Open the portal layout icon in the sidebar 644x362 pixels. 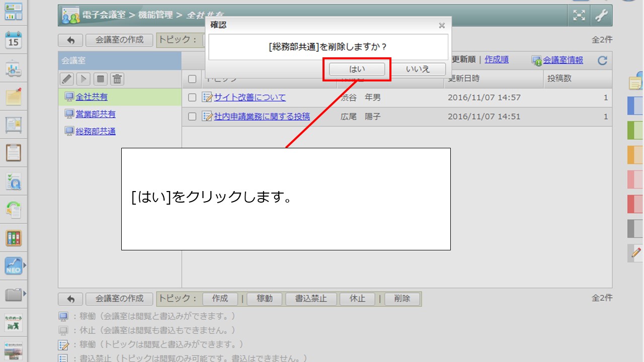pos(14,11)
